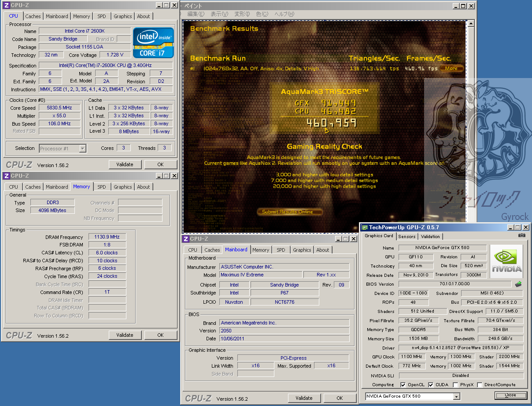Screen dimensions: 532x406
Task: Open About tab in top CPU-Z window
Action: (x=144, y=16)
